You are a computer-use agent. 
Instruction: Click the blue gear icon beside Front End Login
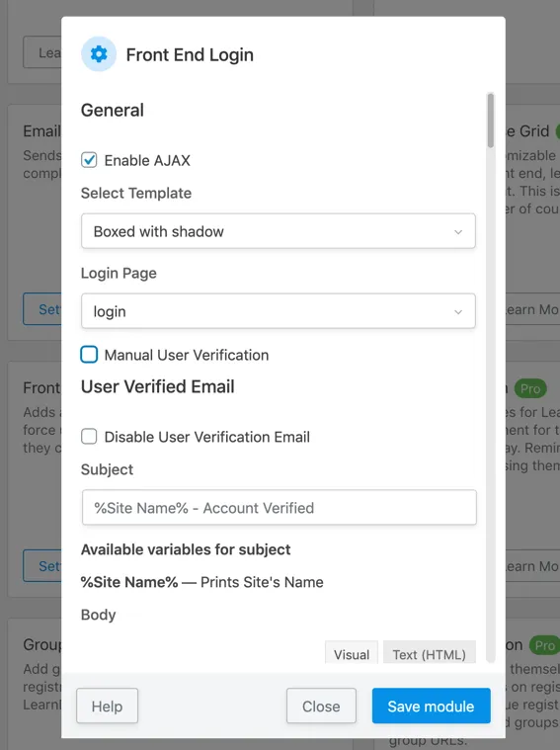[99, 54]
